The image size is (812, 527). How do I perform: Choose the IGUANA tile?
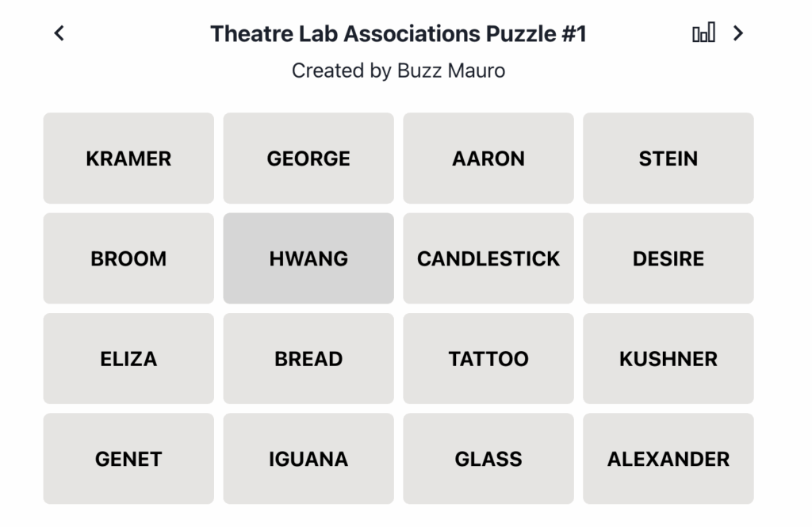308,459
